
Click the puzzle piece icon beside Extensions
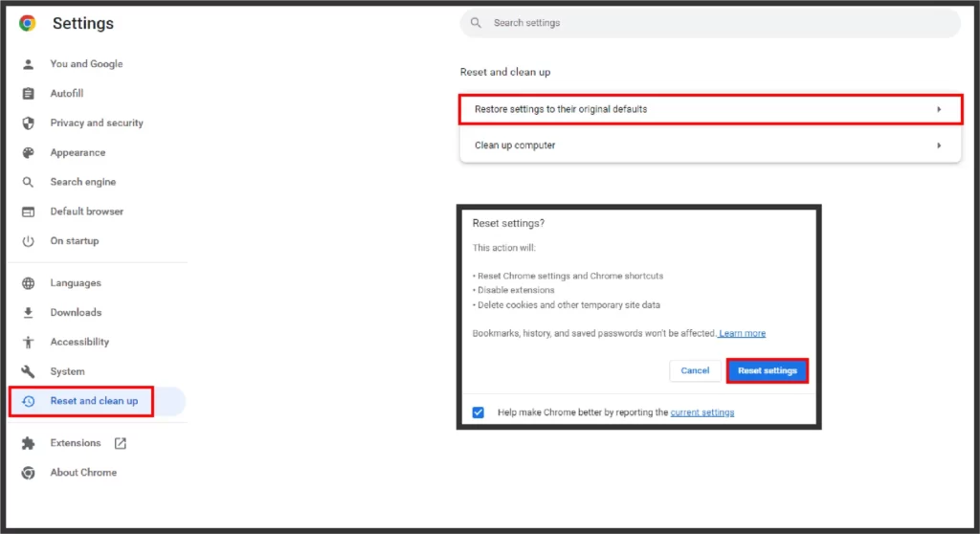coord(28,443)
